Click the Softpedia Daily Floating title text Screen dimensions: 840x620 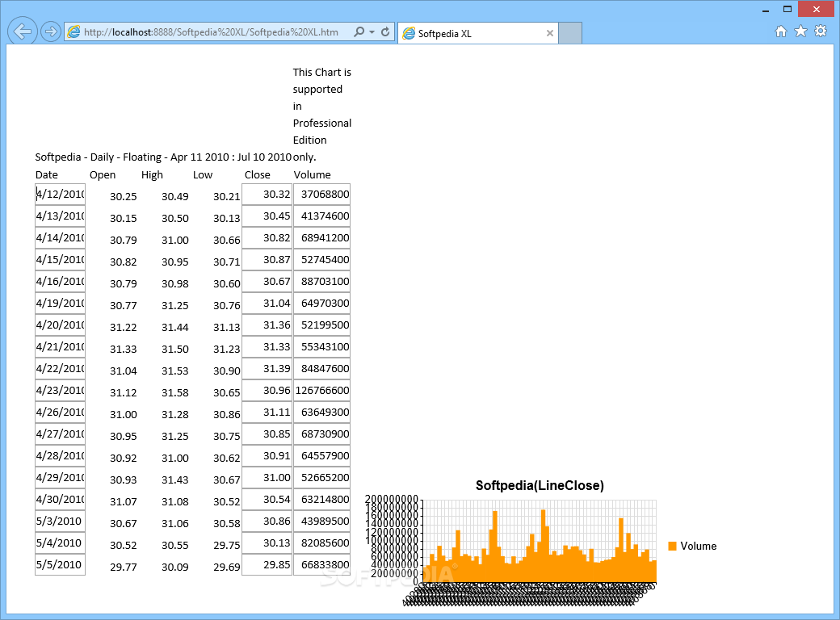pyautogui.click(x=163, y=157)
